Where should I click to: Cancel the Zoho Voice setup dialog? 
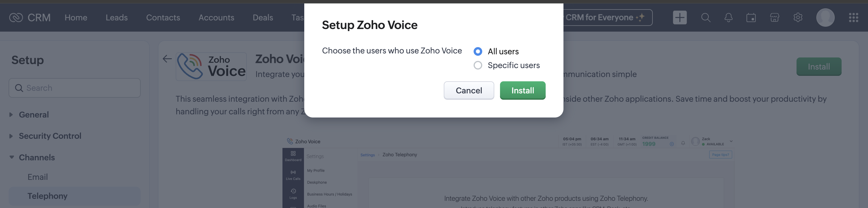coord(468,91)
